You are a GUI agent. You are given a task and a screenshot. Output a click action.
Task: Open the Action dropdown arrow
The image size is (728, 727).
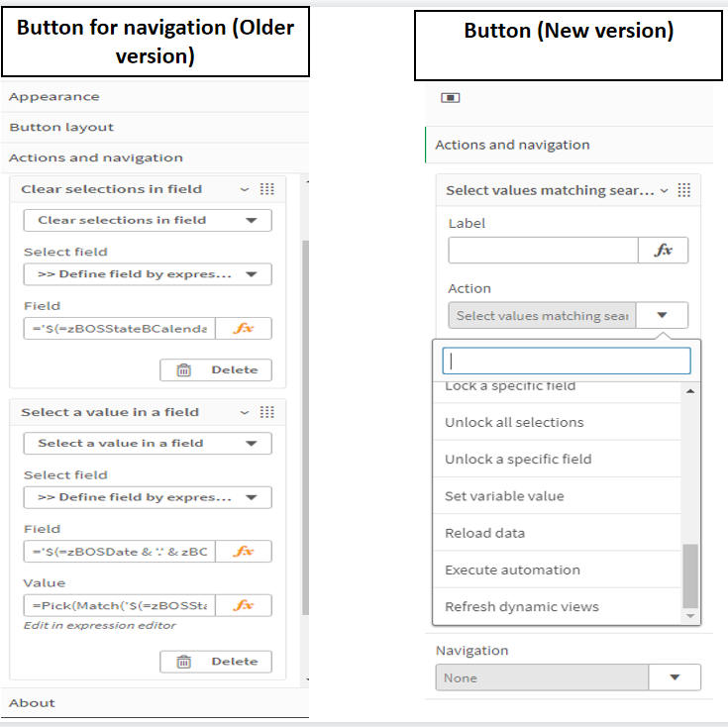tap(663, 316)
